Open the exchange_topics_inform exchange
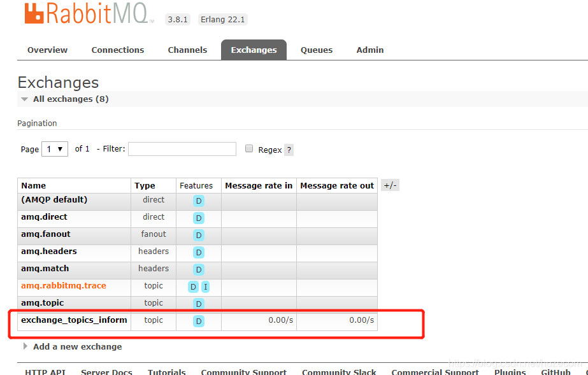This screenshot has width=588, height=375. coord(75,320)
